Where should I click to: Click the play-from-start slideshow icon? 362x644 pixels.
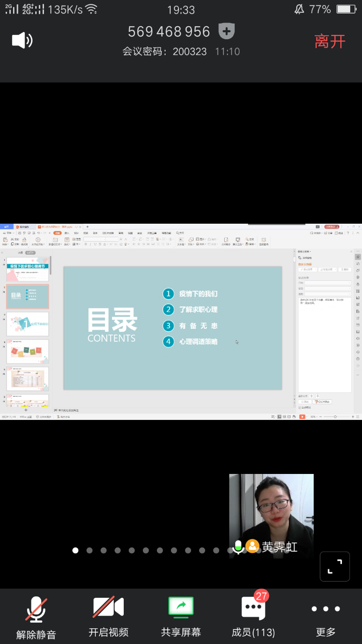coord(38,240)
